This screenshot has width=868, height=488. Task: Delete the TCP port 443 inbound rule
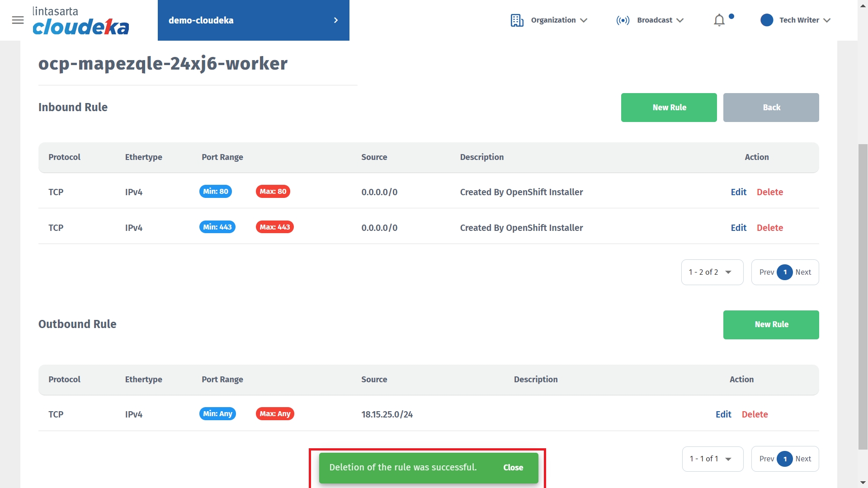[769, 228]
